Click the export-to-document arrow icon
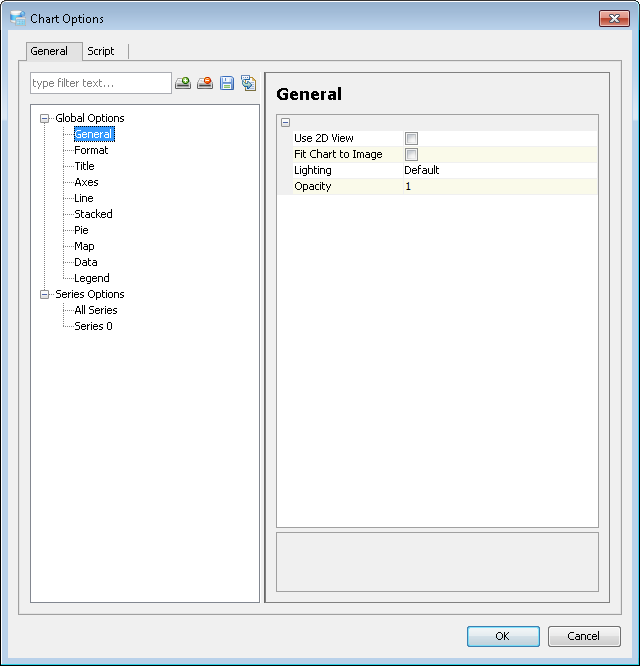Image resolution: width=640 pixels, height=666 pixels. tap(248, 83)
